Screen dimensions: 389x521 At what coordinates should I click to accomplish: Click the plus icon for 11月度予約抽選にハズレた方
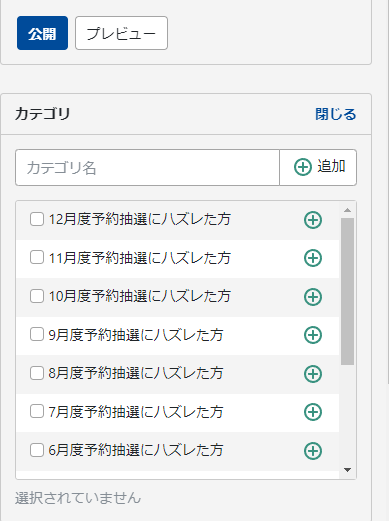pos(313,258)
